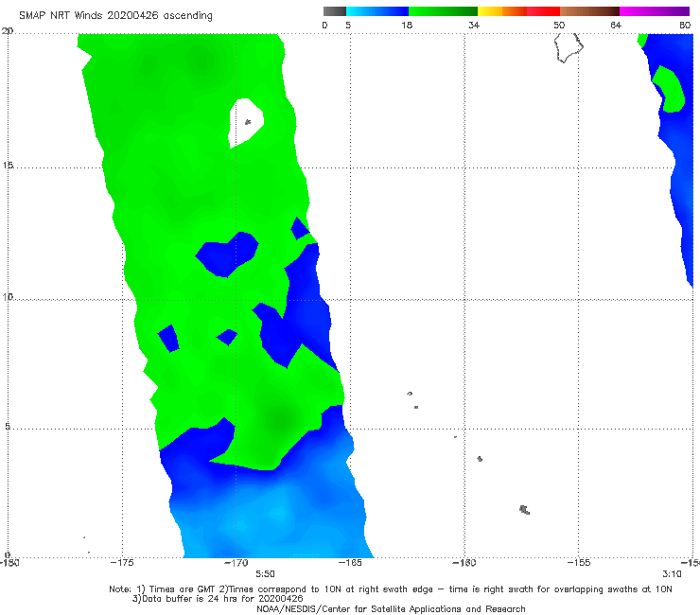Click the swath time label 3:10
The image size is (700, 615).
672,574
